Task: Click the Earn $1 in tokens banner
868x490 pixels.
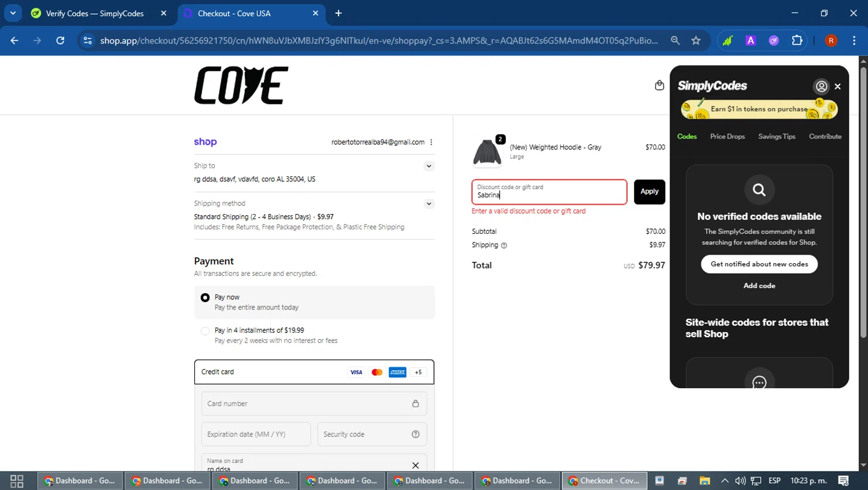Action: click(x=759, y=109)
